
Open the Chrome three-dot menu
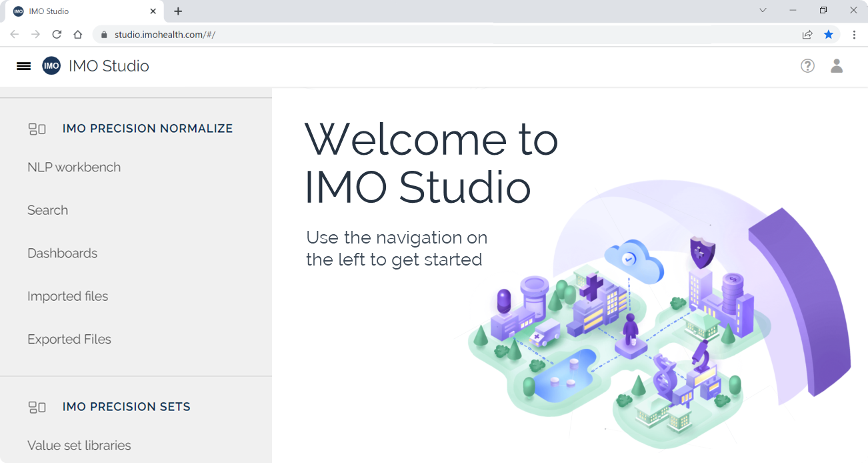pos(854,35)
